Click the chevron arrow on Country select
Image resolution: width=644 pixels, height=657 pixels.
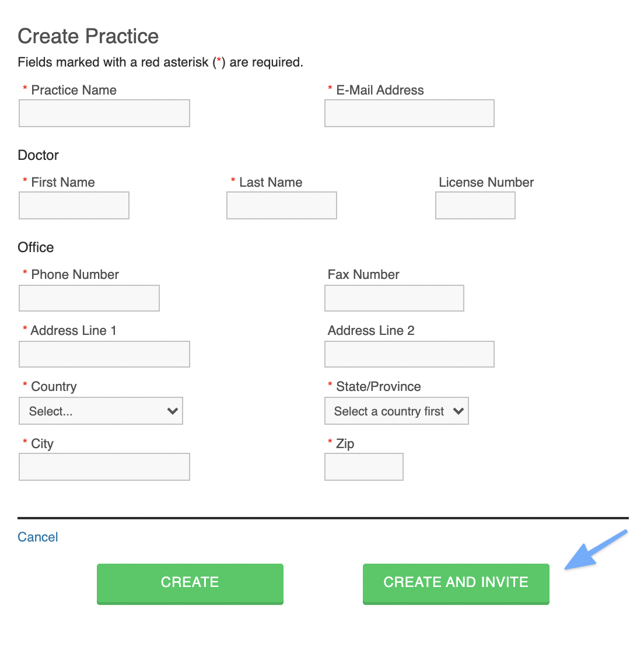coord(173,411)
